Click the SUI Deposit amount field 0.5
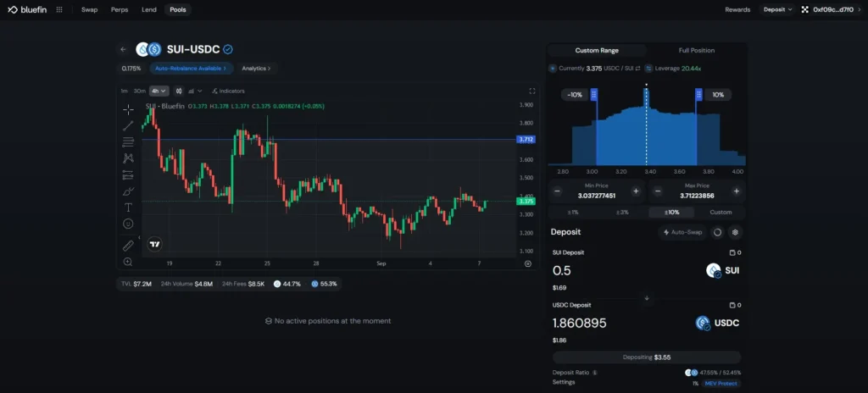Image resolution: width=868 pixels, height=393 pixels. tap(562, 271)
